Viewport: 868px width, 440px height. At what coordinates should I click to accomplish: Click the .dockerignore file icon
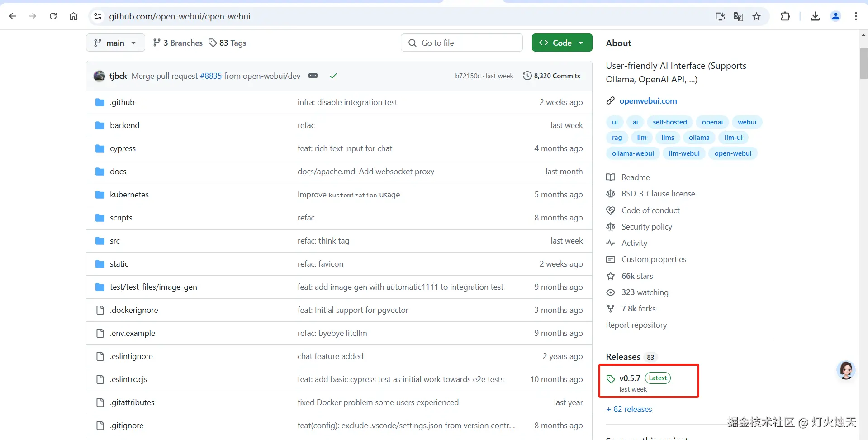(100, 310)
